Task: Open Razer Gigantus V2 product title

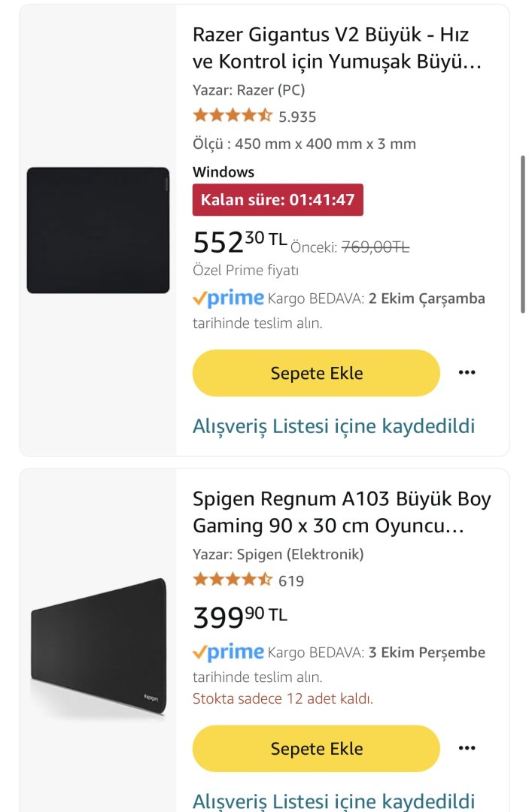Action: (x=336, y=48)
